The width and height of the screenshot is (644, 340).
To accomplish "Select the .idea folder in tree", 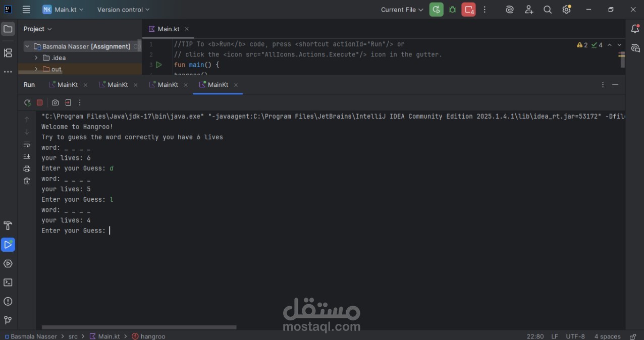I will [55, 58].
